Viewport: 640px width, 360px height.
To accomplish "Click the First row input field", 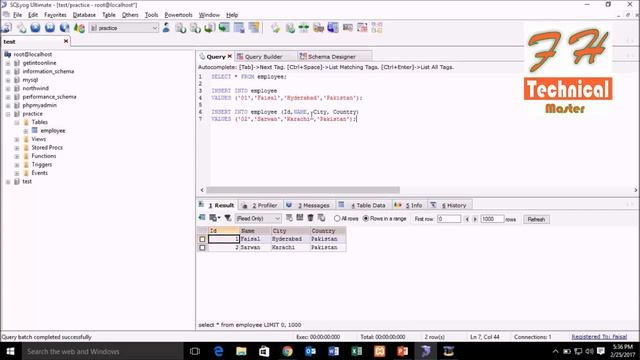I will click(449, 219).
